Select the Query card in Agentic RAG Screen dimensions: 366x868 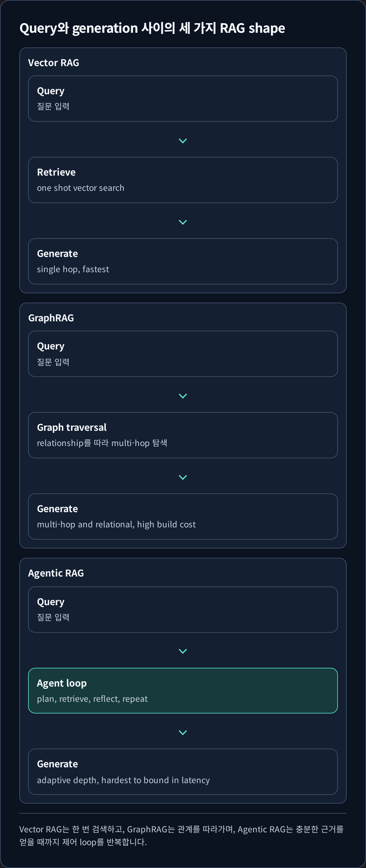point(183,610)
